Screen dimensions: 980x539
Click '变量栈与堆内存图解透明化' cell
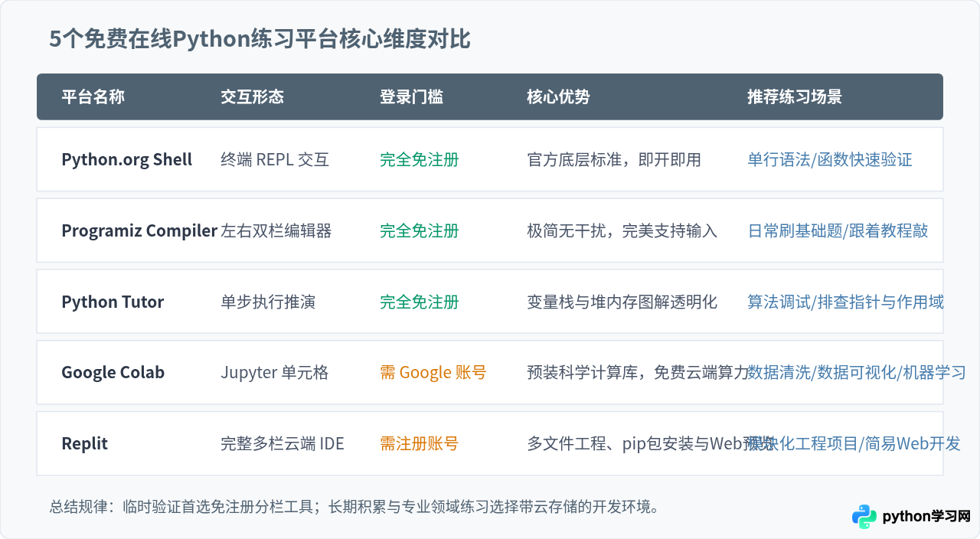[622, 302]
